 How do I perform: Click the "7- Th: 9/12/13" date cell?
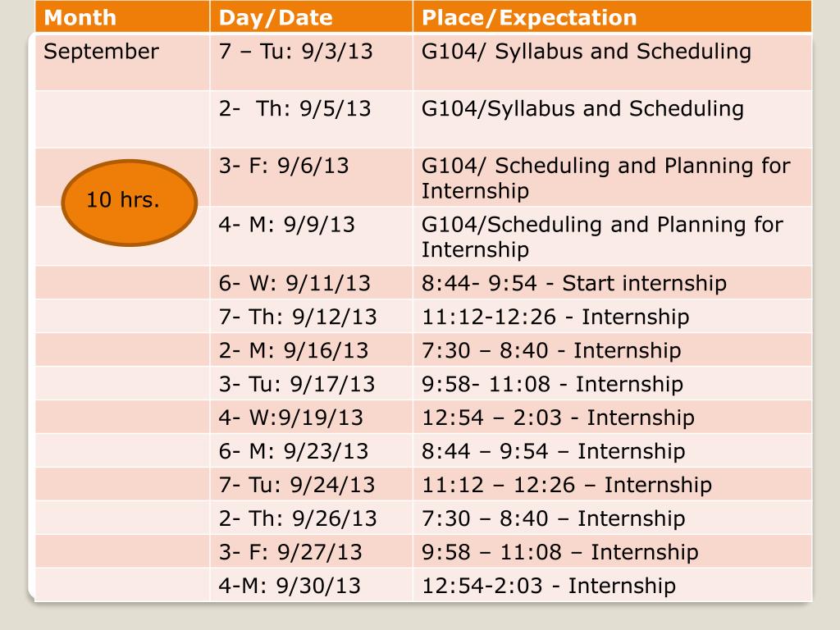point(299,317)
